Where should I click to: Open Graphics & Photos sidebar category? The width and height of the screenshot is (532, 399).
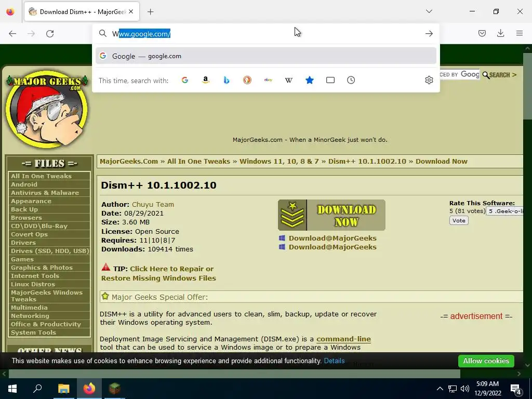tap(42, 268)
